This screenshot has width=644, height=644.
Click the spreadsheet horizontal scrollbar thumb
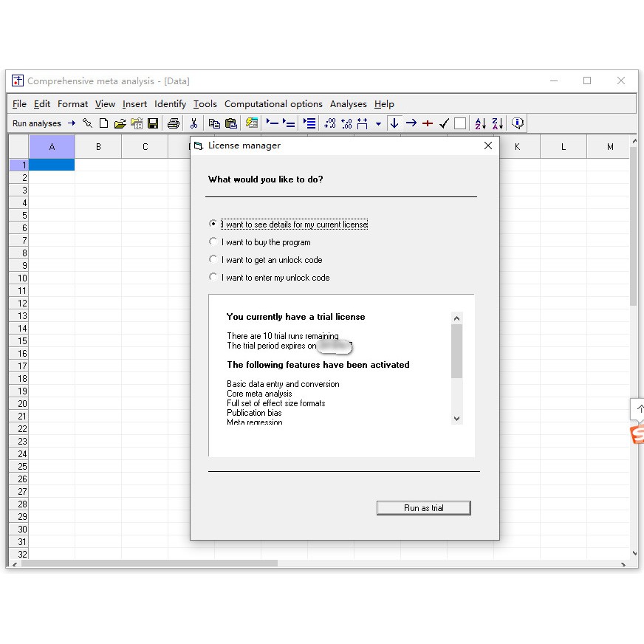pyautogui.click(x=150, y=563)
